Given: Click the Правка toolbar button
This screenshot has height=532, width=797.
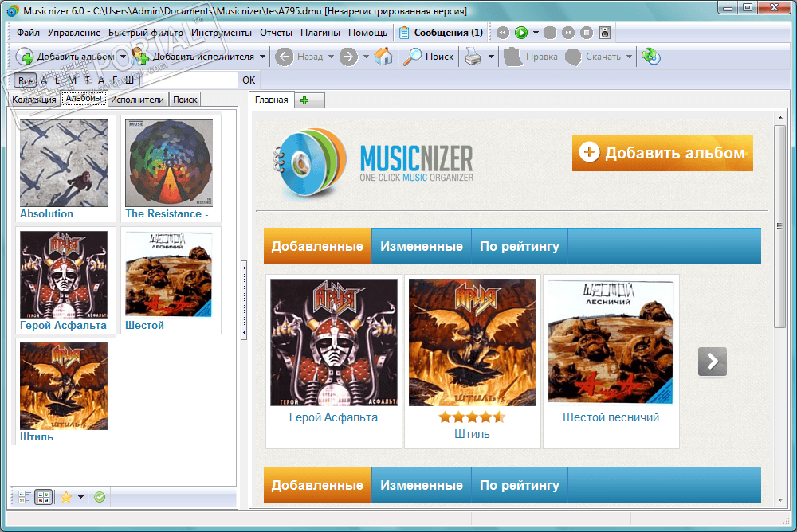Looking at the screenshot, I should (531, 57).
